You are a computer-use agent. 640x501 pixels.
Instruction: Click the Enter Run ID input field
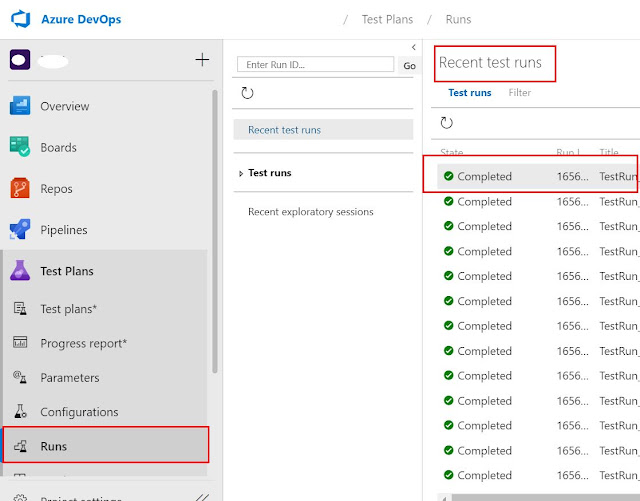click(x=315, y=65)
